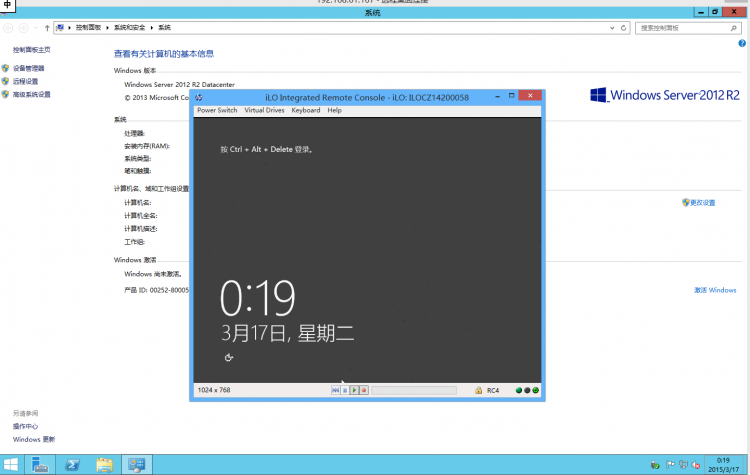Expand the arrow after 系统和安全 breadcrumb
The width and height of the screenshot is (750, 475).
[152, 28]
